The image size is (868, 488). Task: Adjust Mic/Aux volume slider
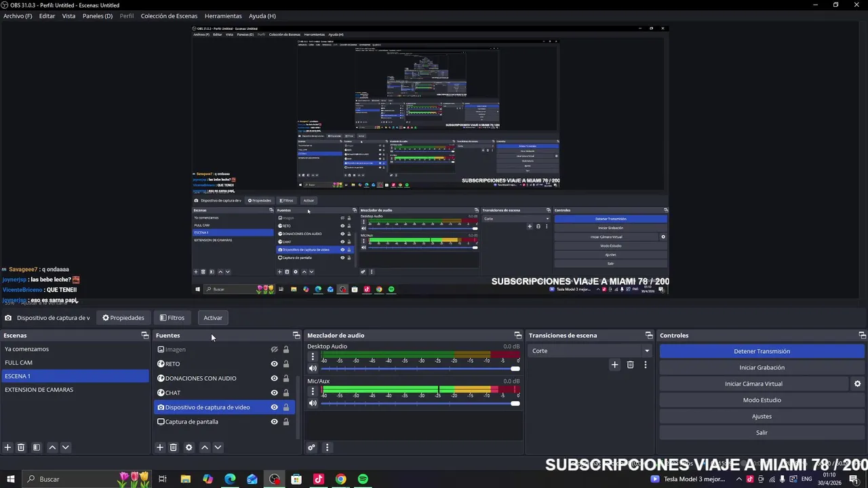click(420, 403)
